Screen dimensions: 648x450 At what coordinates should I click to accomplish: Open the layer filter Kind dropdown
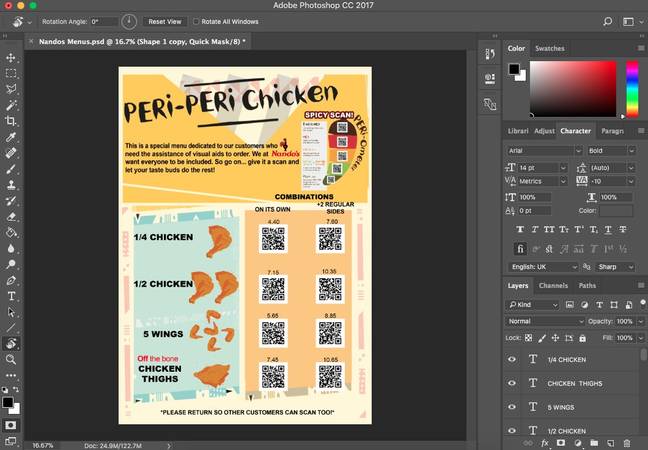[x=532, y=305]
